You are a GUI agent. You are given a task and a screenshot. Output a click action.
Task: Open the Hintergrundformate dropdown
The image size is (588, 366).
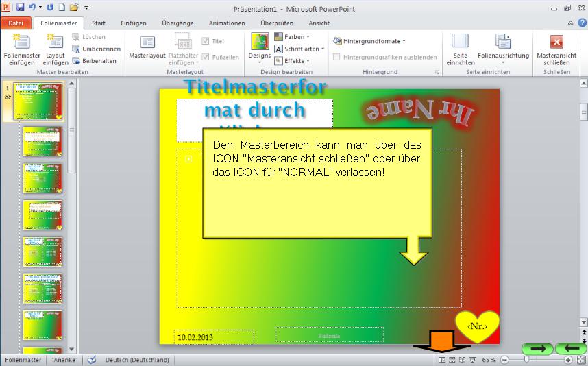click(x=370, y=41)
